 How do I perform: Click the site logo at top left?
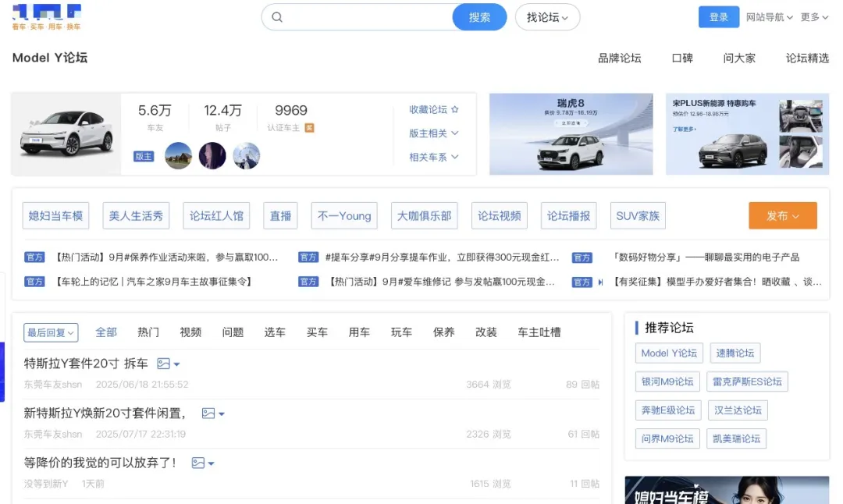pyautogui.click(x=47, y=17)
